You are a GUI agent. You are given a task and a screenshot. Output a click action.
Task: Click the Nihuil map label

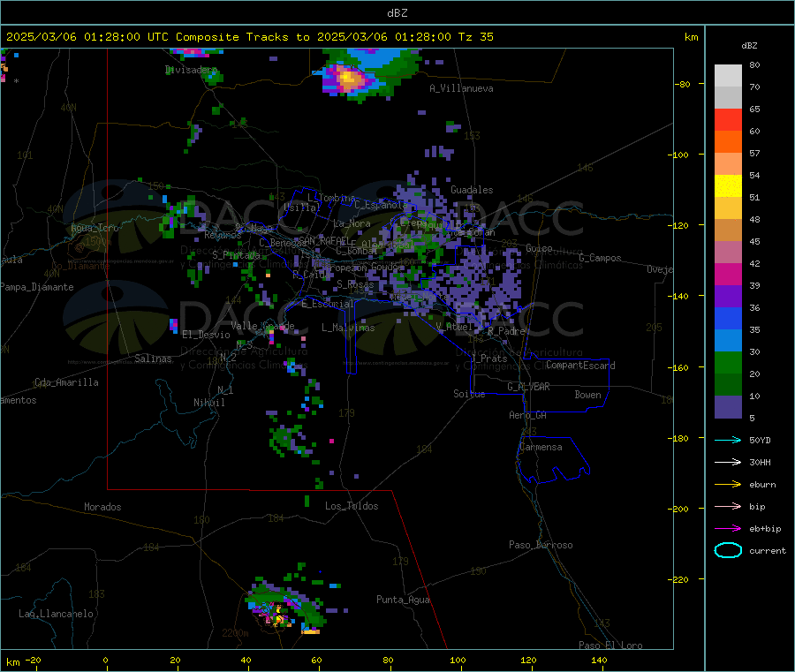(209, 403)
